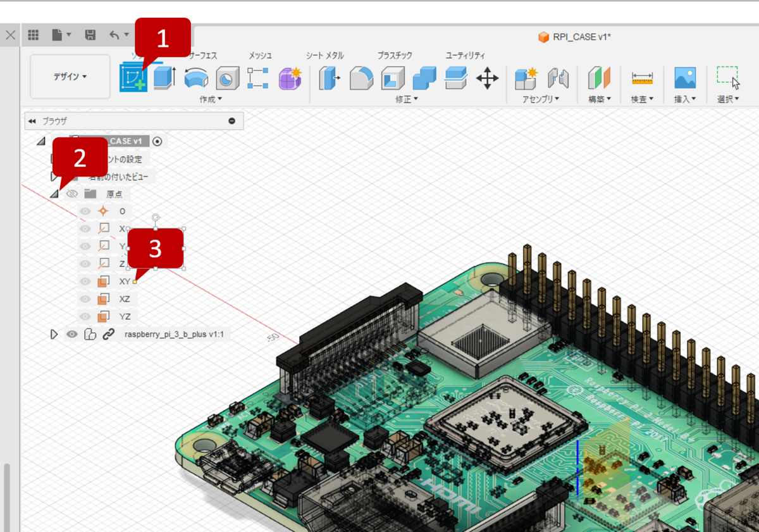
Task: Click the 原点 folder icon
Action: (x=90, y=194)
